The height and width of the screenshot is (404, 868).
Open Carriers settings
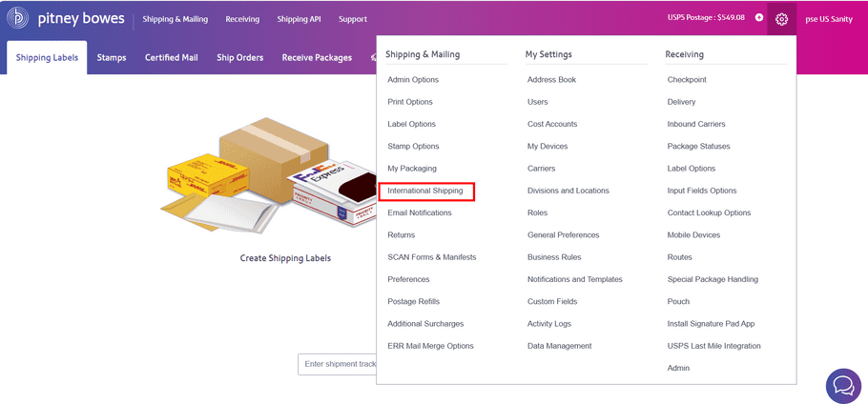tap(542, 168)
